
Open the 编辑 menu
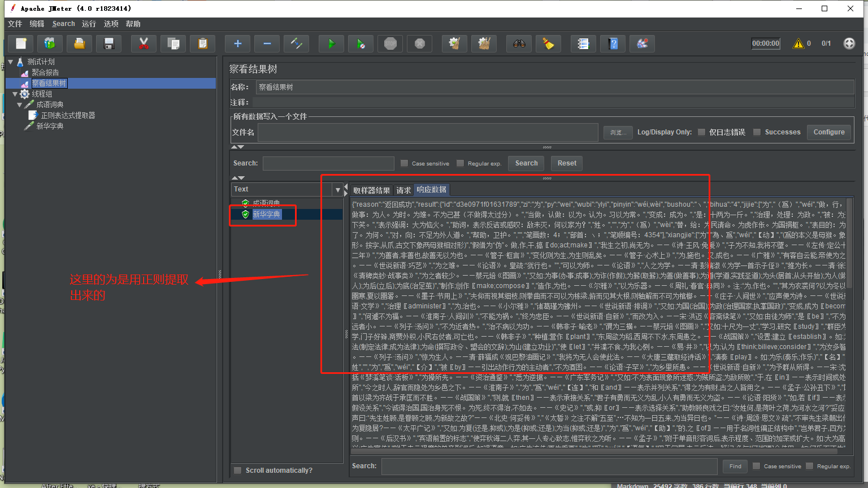pos(37,24)
